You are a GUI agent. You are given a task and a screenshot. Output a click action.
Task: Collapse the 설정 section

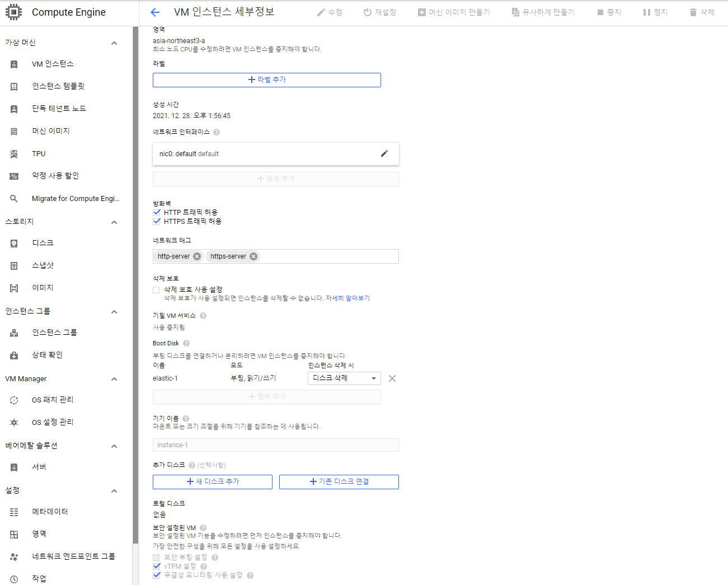[114, 491]
